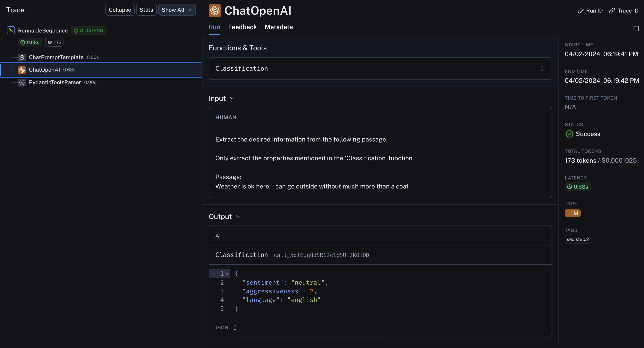The height and width of the screenshot is (348, 644).
Task: Click the large OpenAI logo in header
Action: (x=215, y=11)
